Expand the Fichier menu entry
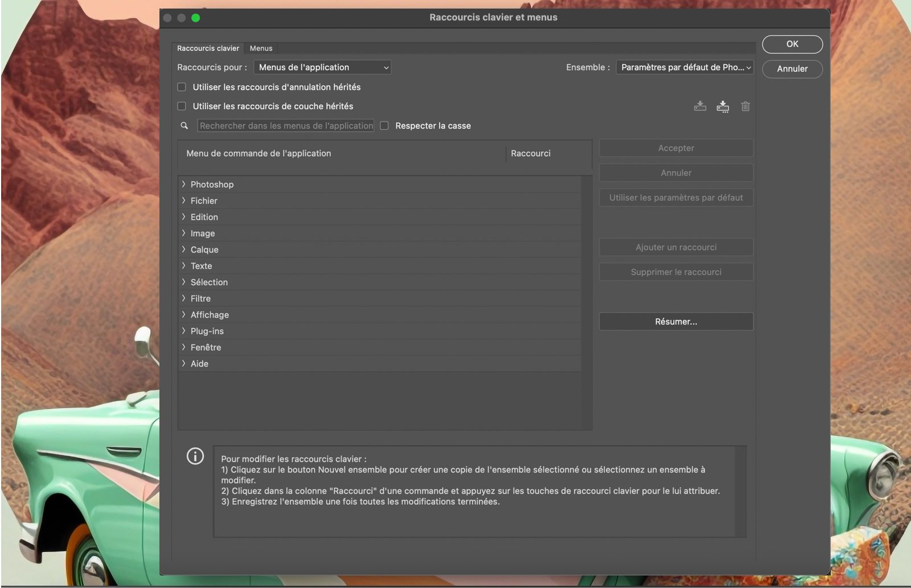Viewport: 911px width, 588px height. (x=183, y=200)
